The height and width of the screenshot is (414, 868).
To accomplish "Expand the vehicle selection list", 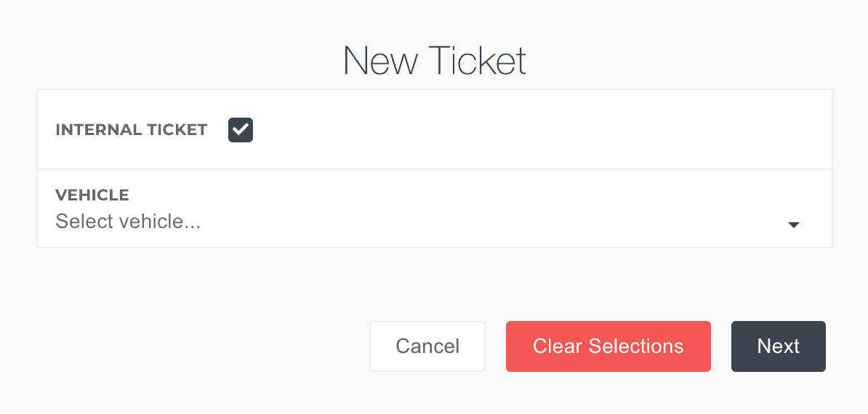I will [794, 225].
